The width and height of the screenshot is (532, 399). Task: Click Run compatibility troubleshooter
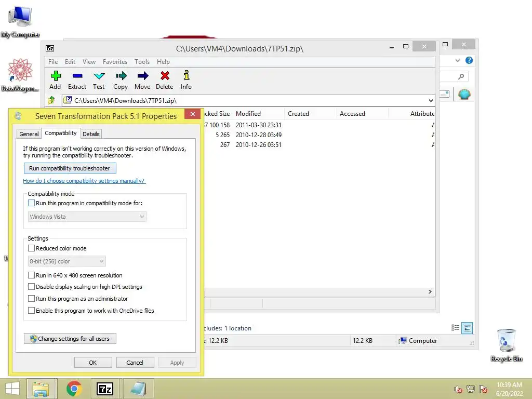pyautogui.click(x=70, y=168)
